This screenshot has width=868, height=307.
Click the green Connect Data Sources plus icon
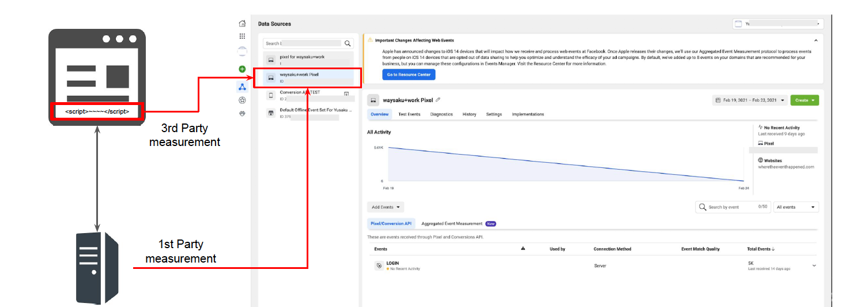242,69
